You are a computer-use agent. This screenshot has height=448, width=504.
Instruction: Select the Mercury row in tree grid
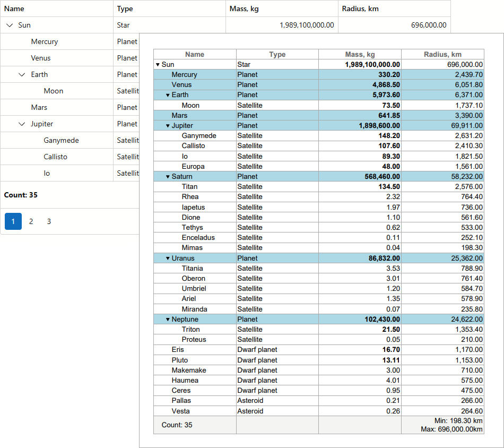[45, 42]
